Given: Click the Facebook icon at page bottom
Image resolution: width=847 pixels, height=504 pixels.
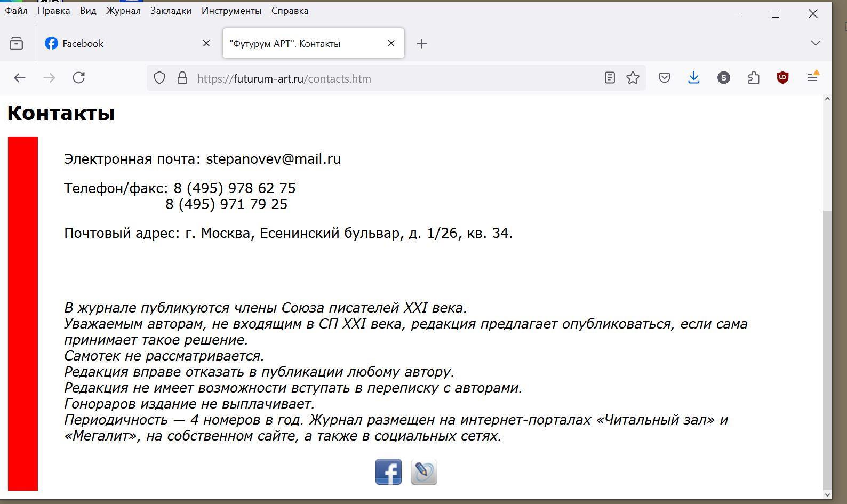Looking at the screenshot, I should (x=388, y=472).
